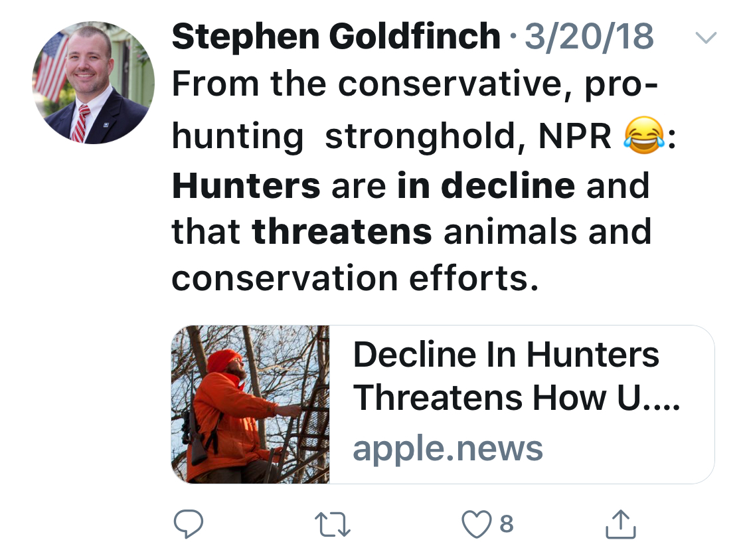Open the Stephen Goldfinch profile name
Image resolution: width=747 pixels, height=560 pixels.
pyautogui.click(x=335, y=37)
